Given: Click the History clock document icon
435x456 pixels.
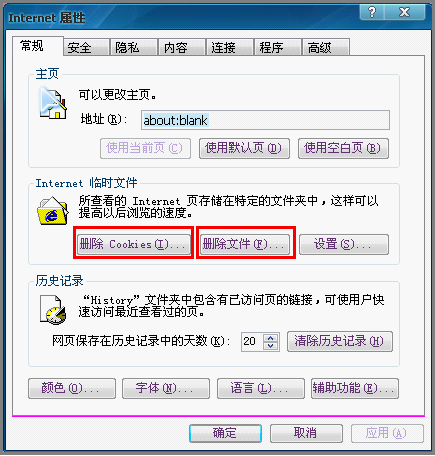Looking at the screenshot, I should tap(53, 310).
